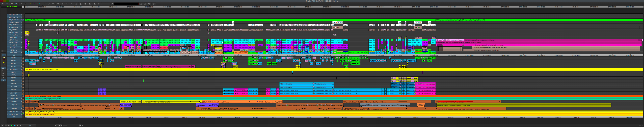Add a blue marker from toolbar
This screenshot has height=127, width=644.
click(x=44, y=4)
